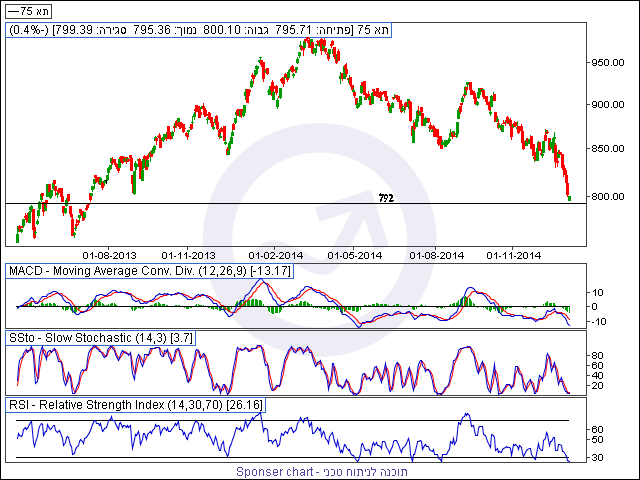640x480 pixels.
Task: Click the Stochastic axis value 80
Action: click(597, 356)
